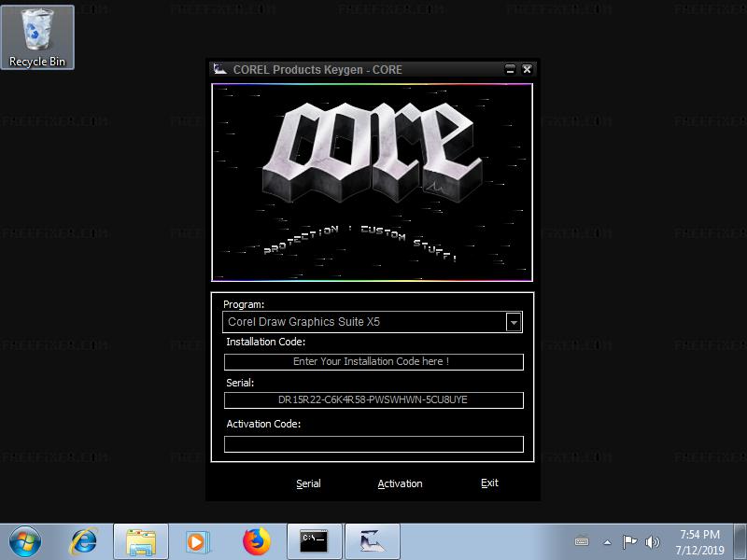Click the Windows Start button
The image size is (747, 560).
tap(25, 541)
